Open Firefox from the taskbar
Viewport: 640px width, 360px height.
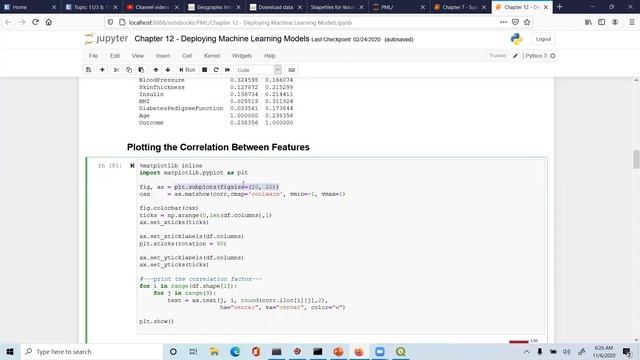click(359, 351)
